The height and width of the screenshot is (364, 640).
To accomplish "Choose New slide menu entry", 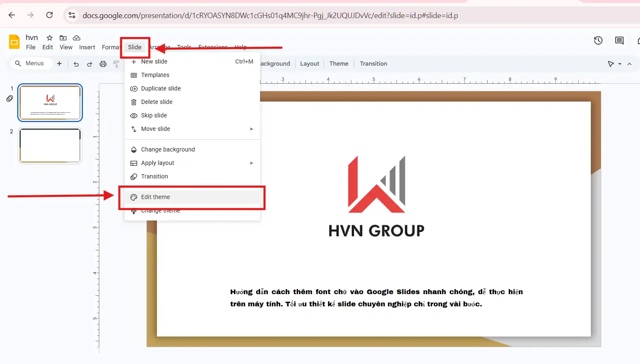I will click(192, 61).
